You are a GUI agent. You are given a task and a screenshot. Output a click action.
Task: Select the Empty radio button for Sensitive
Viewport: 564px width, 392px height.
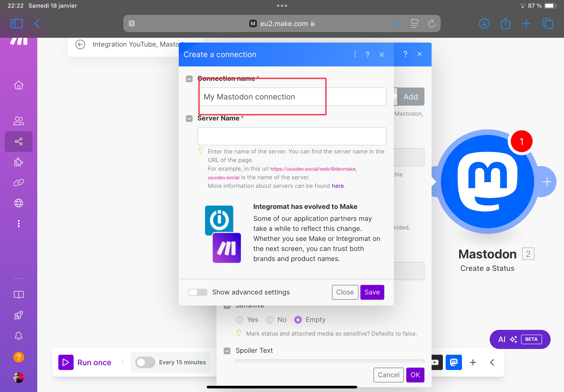(299, 320)
